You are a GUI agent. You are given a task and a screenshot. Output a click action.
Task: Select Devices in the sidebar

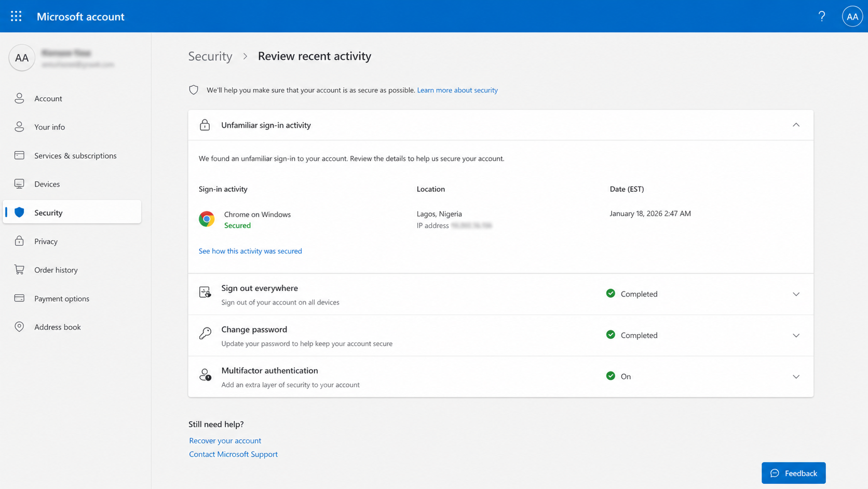(x=72, y=184)
